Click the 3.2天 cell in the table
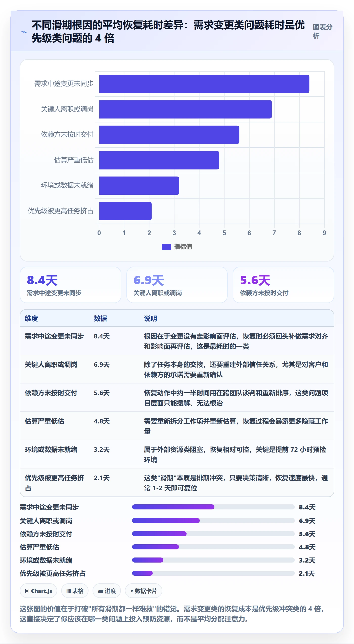Viewport: 354px width, 644px height. point(102,449)
